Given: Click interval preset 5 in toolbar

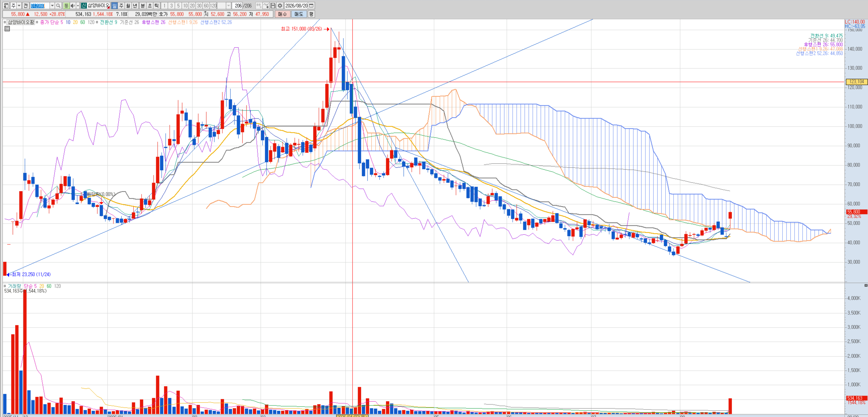Looking at the screenshot, I should tap(179, 6).
